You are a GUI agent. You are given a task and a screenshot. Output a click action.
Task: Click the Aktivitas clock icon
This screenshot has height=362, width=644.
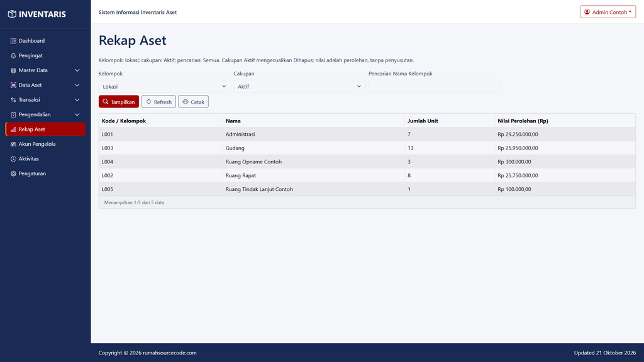pos(13,159)
